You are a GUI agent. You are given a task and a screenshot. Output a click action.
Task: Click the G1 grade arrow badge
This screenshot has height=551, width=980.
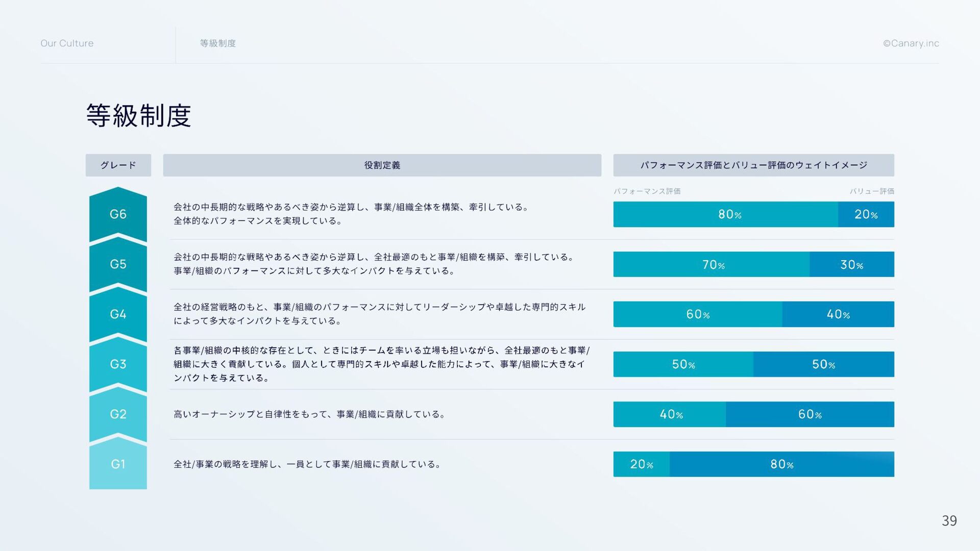pyautogui.click(x=118, y=464)
